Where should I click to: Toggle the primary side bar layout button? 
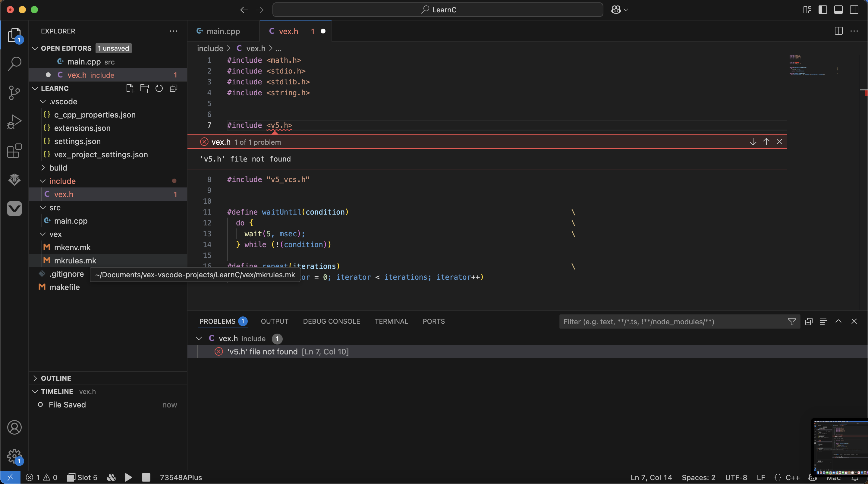coord(822,10)
